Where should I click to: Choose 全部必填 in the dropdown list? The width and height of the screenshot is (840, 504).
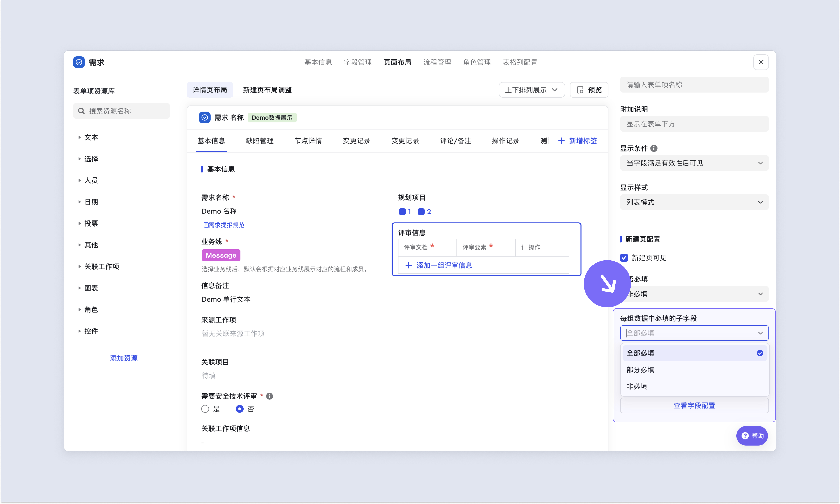(694, 353)
